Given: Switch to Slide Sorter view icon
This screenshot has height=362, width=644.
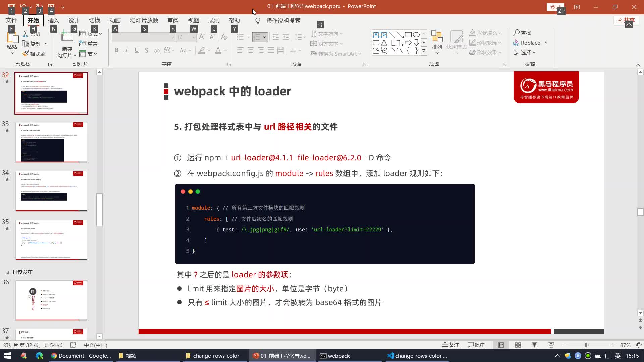Looking at the screenshot, I should click(518, 345).
